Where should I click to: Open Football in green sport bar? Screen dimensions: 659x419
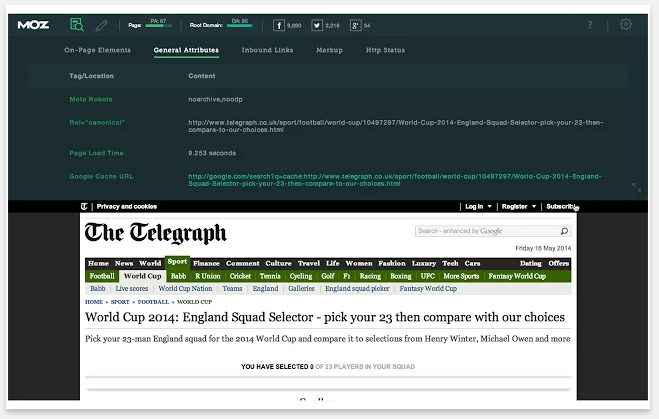(102, 276)
